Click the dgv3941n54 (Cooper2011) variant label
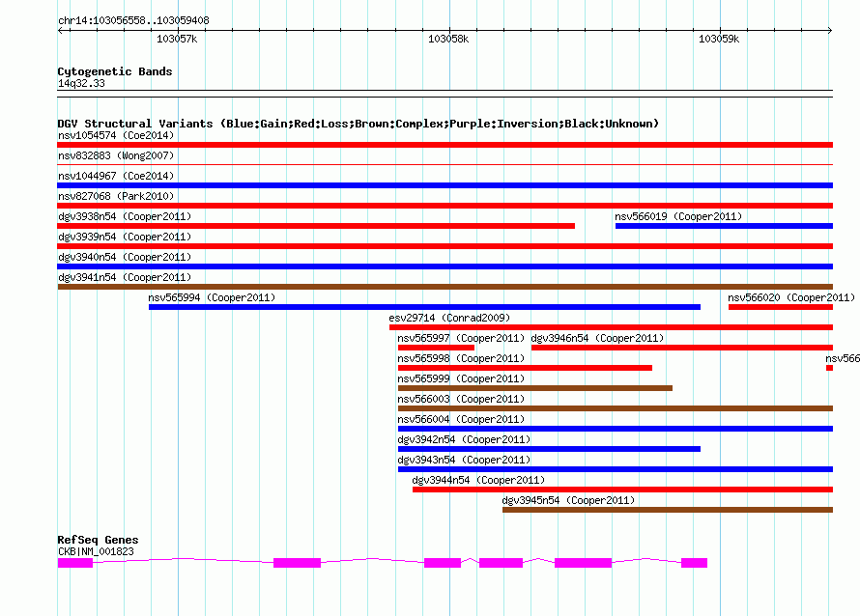 click(x=125, y=277)
